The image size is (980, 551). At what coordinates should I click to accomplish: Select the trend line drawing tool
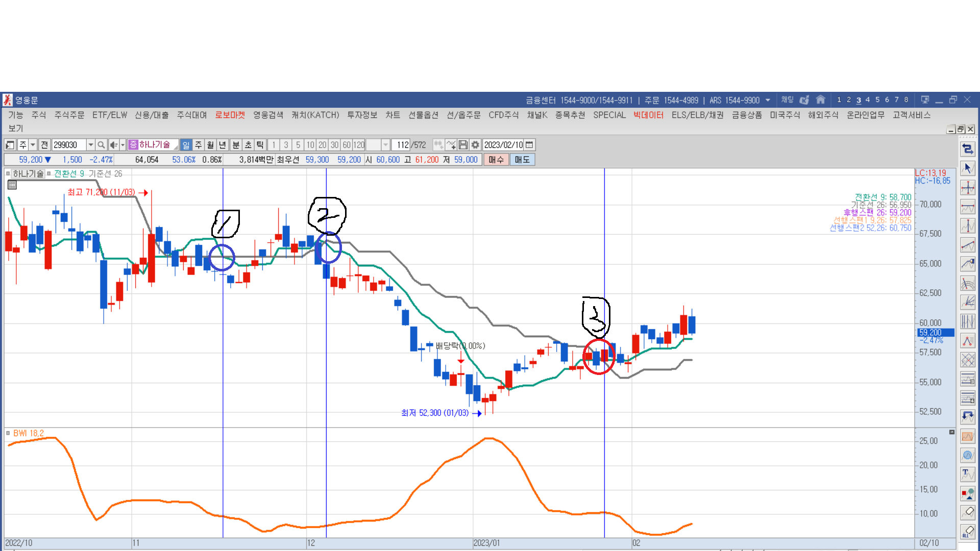tap(968, 245)
